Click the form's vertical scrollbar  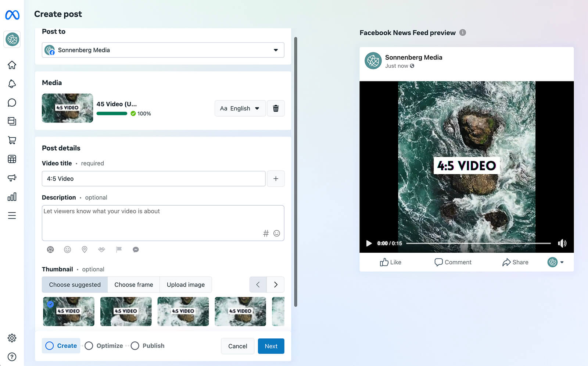295,172
